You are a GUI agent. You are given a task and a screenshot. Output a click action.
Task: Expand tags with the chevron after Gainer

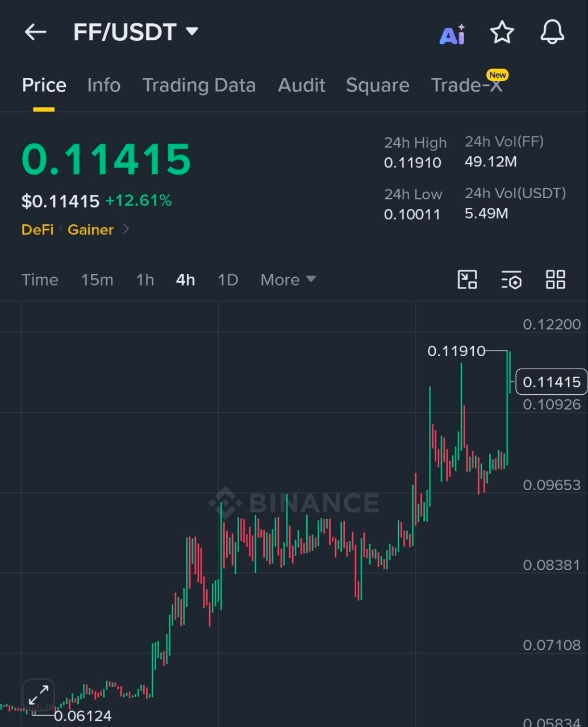tap(126, 229)
